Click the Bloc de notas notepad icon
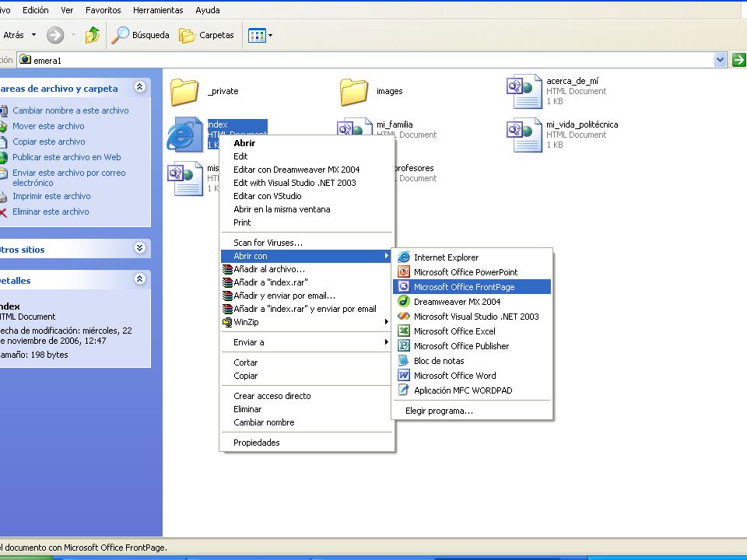This screenshot has width=747, height=560. 404,360
